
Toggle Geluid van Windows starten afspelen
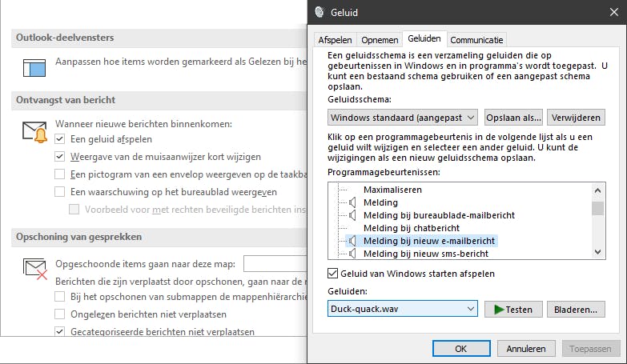tap(334, 274)
